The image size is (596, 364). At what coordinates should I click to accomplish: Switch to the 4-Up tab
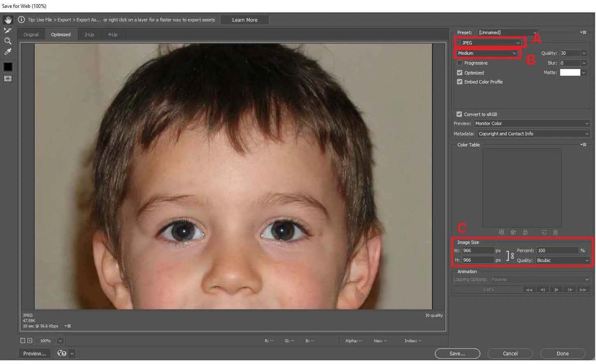click(113, 35)
